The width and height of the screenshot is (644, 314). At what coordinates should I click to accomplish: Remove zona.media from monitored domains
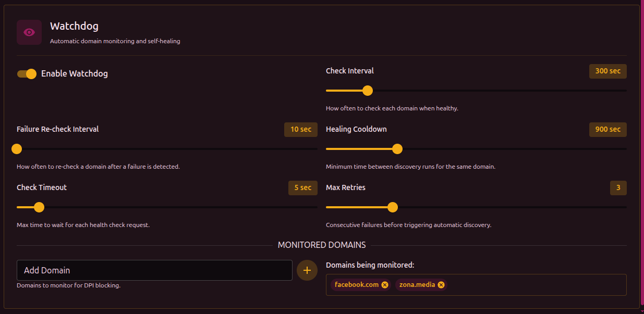[441, 285]
